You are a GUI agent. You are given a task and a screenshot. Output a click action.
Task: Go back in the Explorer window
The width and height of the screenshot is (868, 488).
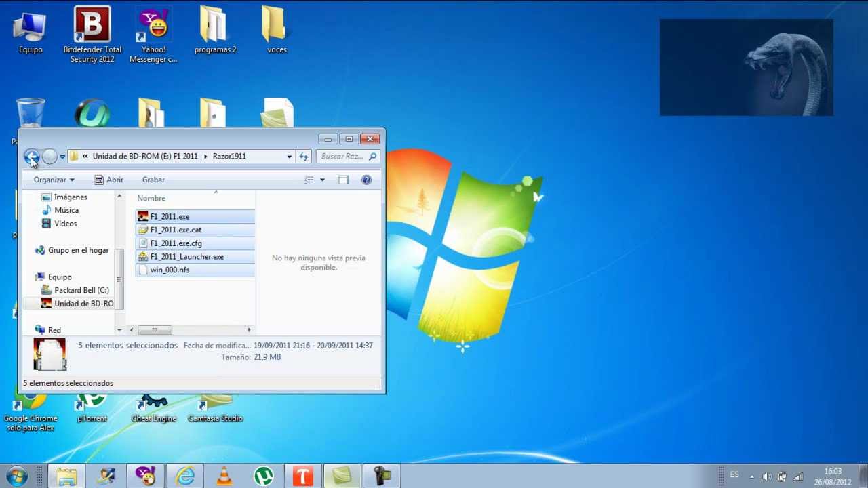click(31, 157)
